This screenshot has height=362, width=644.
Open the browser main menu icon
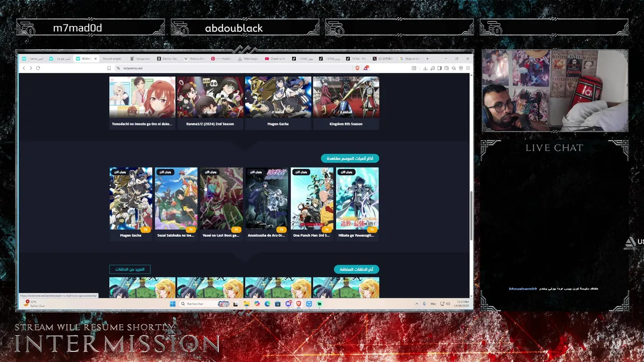(x=467, y=68)
